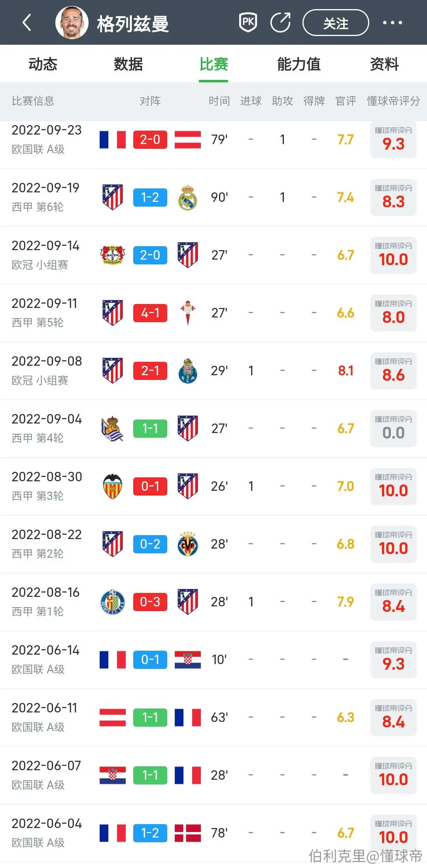427x868 pixels.
Task: Tap the Getafe club crest
Action: [x=113, y=602]
